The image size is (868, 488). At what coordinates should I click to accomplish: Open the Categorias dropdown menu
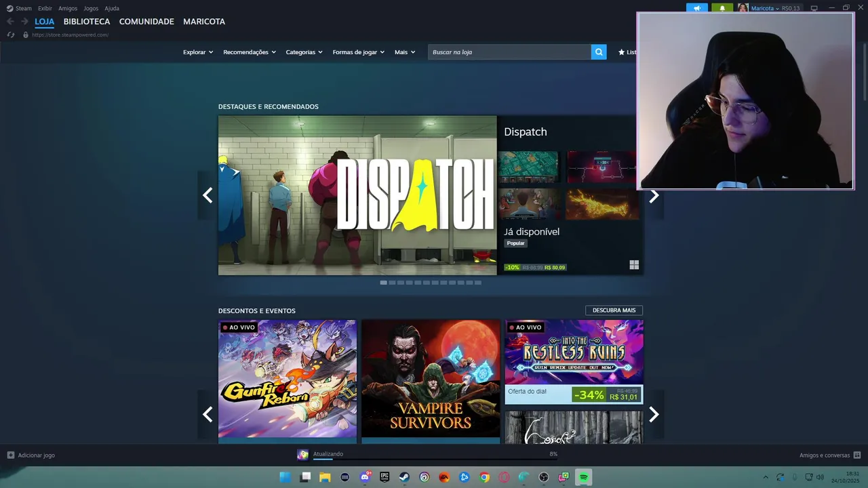click(304, 52)
